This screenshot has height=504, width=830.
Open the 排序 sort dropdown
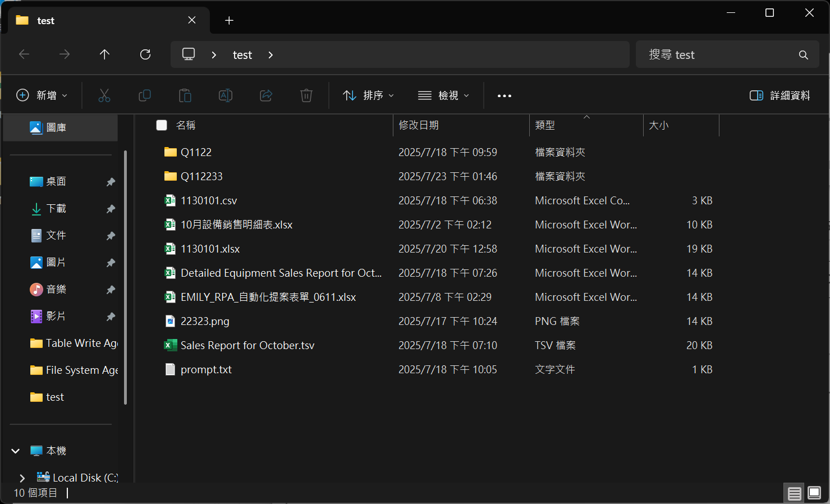click(x=368, y=95)
